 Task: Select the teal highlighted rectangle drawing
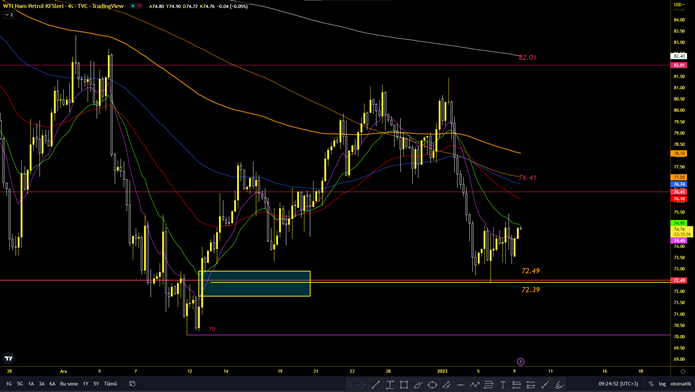(254, 284)
